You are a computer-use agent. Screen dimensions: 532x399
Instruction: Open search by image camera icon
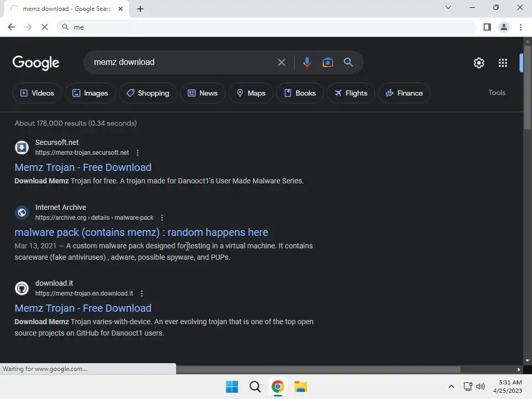pos(327,62)
